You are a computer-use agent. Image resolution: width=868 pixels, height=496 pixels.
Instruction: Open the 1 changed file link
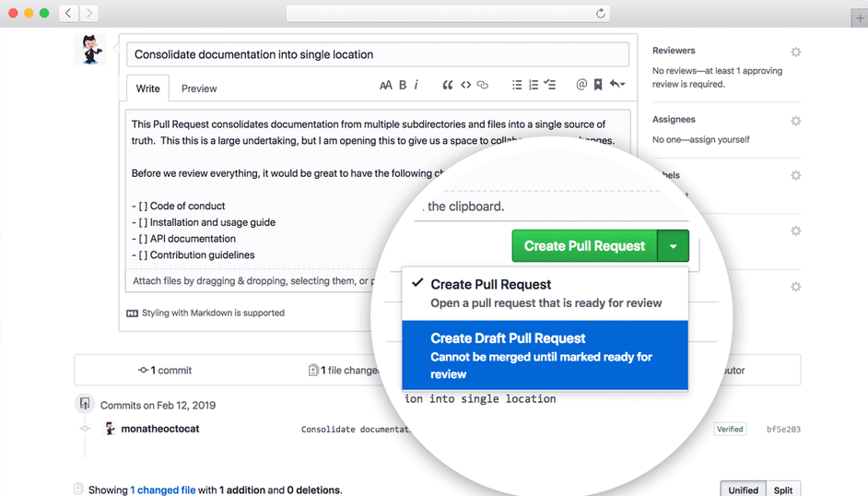(x=163, y=490)
